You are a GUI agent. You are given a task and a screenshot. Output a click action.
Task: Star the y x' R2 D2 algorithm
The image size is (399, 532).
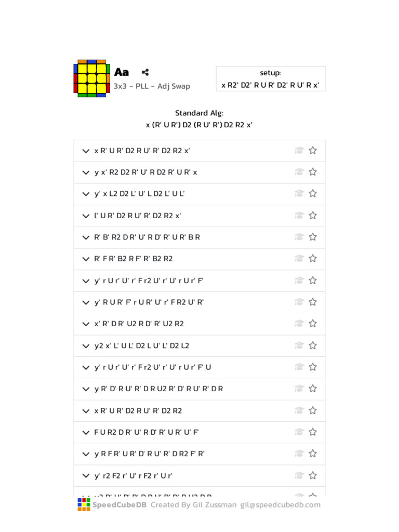coord(313,172)
